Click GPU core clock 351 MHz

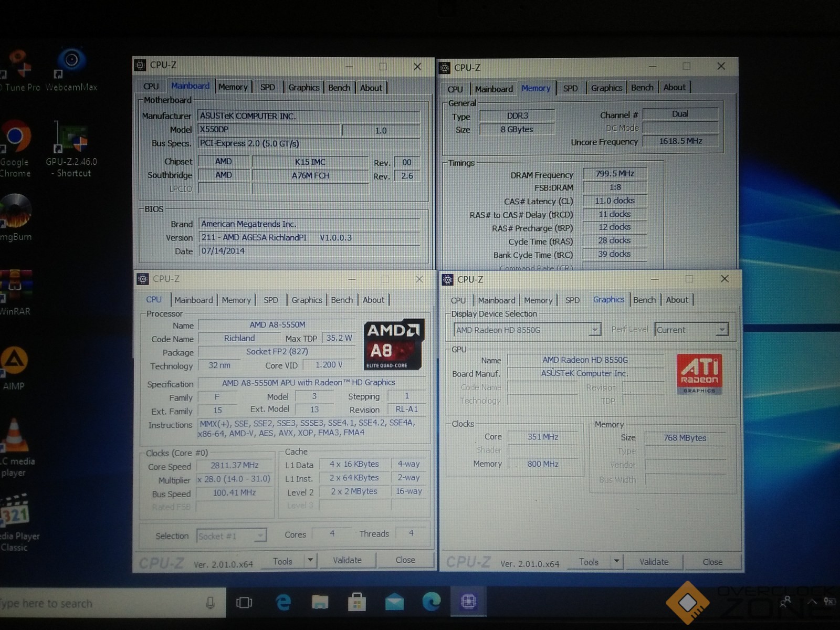[543, 437]
